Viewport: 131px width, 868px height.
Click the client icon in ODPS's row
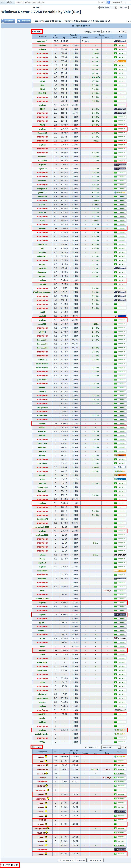coord(120,109)
